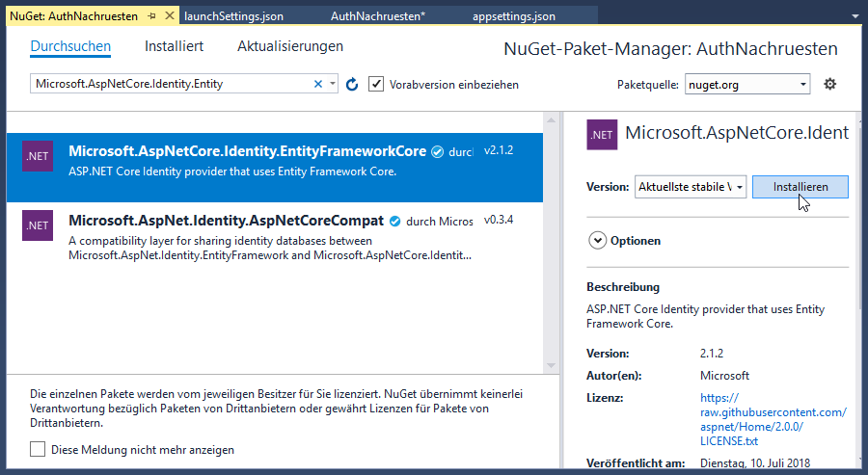The width and height of the screenshot is (868, 475).
Task: Click package list scrollbar down arrow
Action: [x=551, y=365]
